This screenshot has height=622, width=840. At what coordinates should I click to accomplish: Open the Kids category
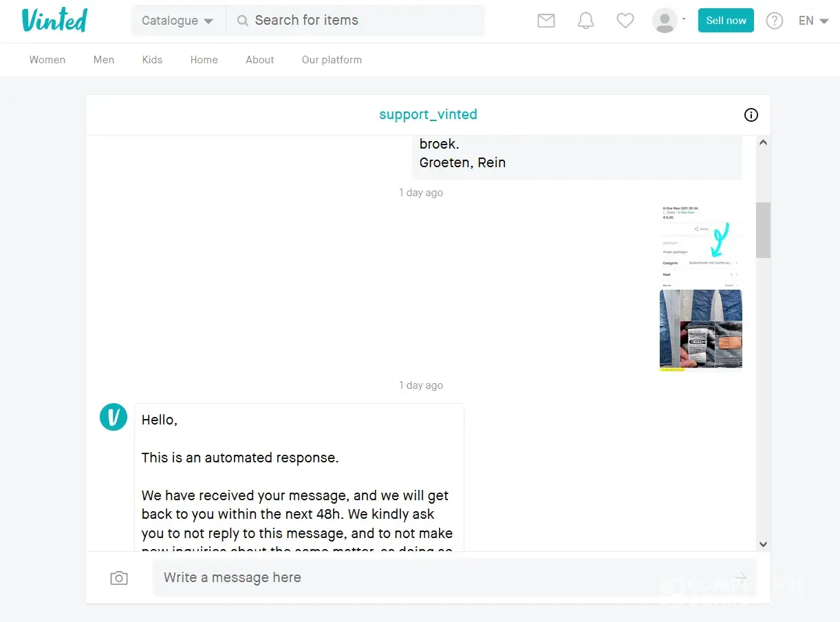click(x=152, y=60)
